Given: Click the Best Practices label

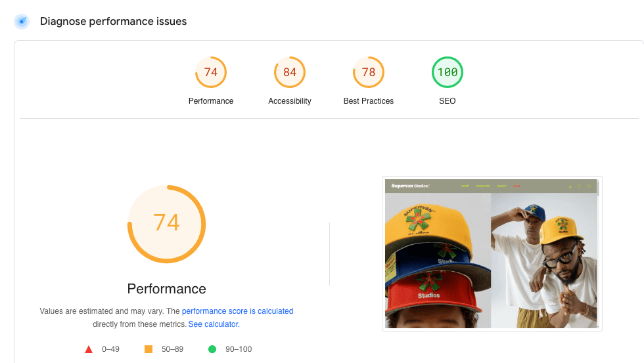Looking at the screenshot, I should click(x=369, y=101).
